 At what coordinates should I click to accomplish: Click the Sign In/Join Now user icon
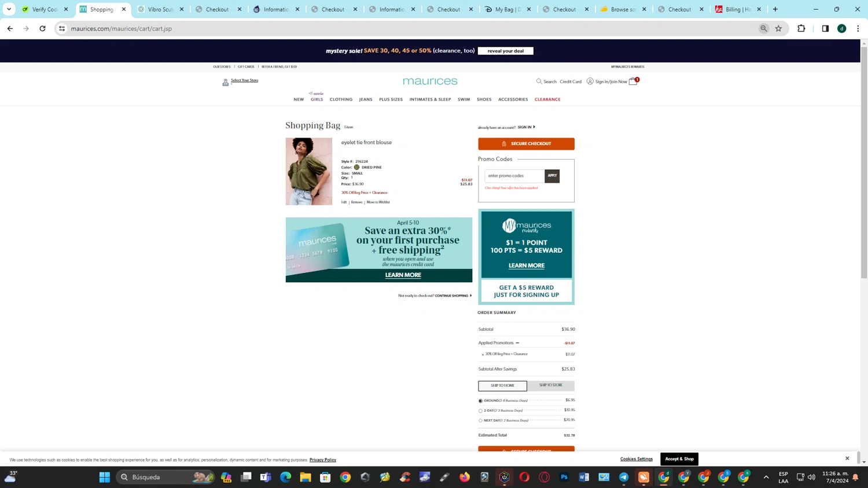[x=590, y=82]
